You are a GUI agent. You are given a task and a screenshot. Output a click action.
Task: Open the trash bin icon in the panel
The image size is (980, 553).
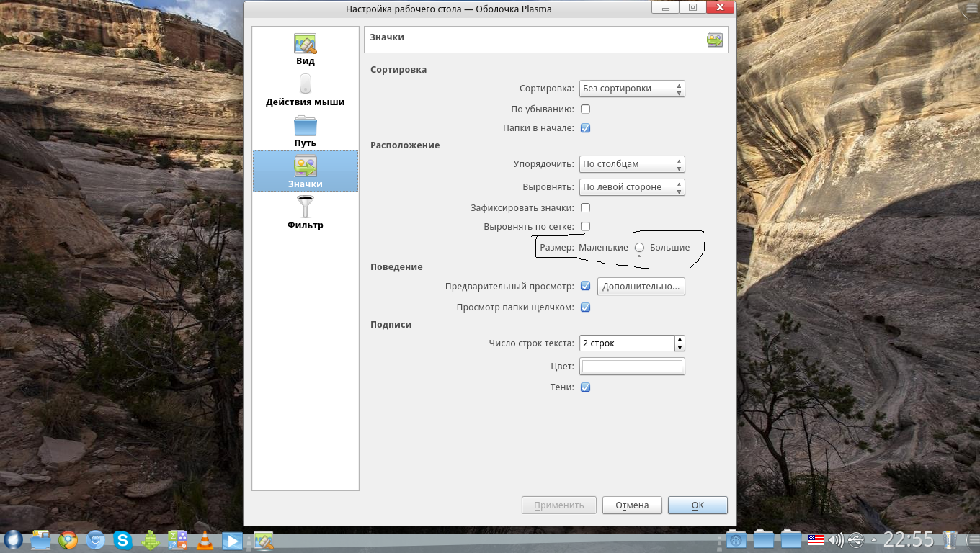950,539
